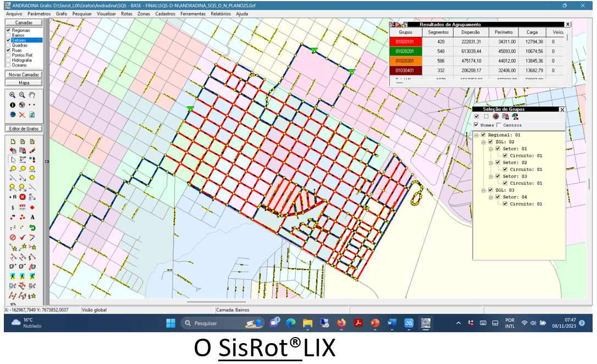The width and height of the screenshot is (597, 364).
Task: Click the +R tool icon
Action: pos(13,197)
